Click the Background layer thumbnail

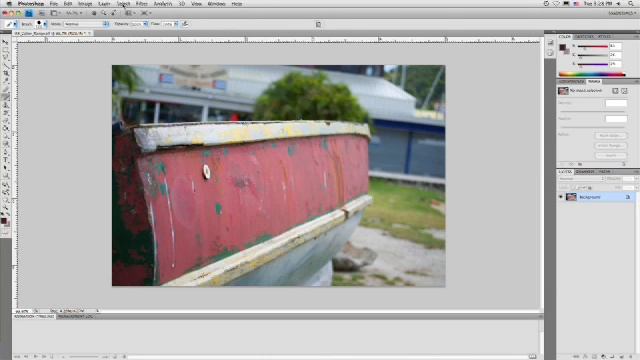[571, 197]
